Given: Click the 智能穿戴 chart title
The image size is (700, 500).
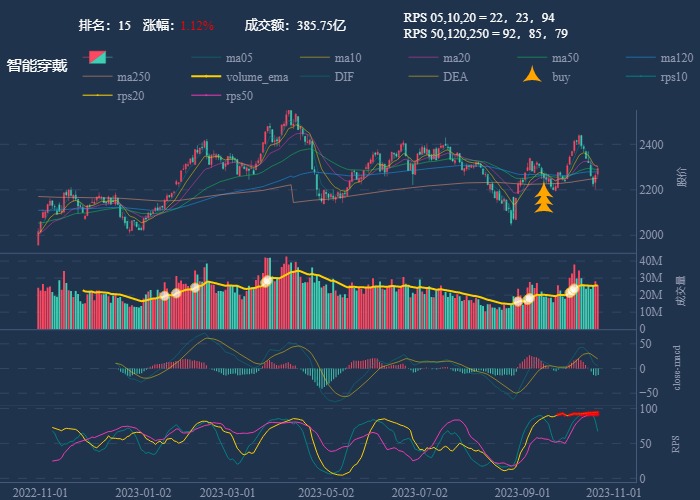Looking at the screenshot, I should [x=37, y=66].
